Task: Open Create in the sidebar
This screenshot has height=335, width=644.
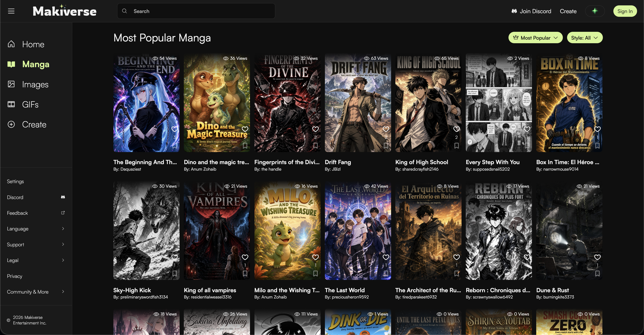Action: tap(34, 125)
